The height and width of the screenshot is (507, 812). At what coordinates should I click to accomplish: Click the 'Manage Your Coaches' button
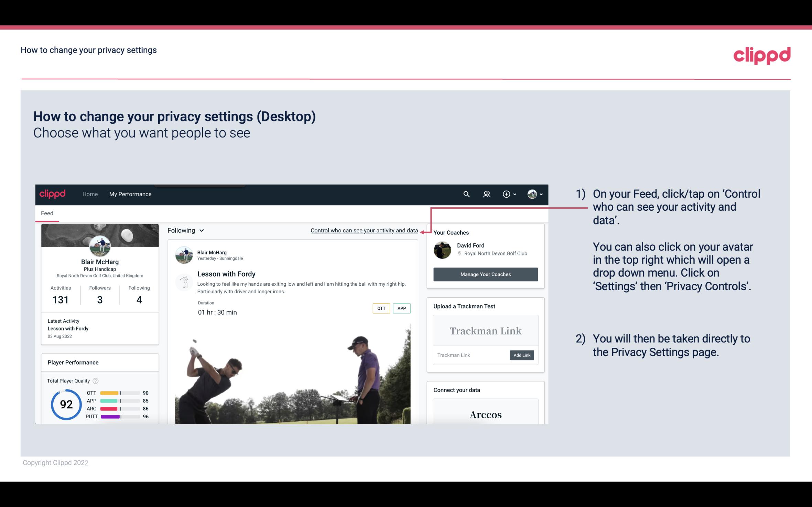(486, 274)
